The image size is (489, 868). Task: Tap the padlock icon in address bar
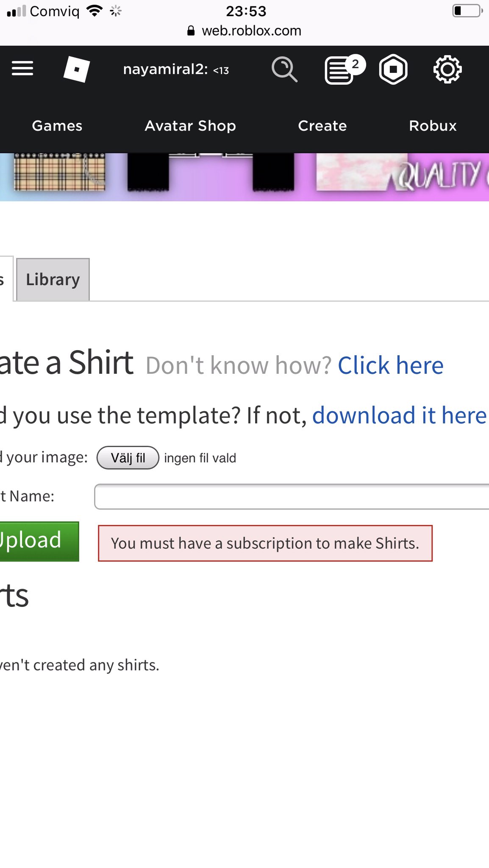191,31
